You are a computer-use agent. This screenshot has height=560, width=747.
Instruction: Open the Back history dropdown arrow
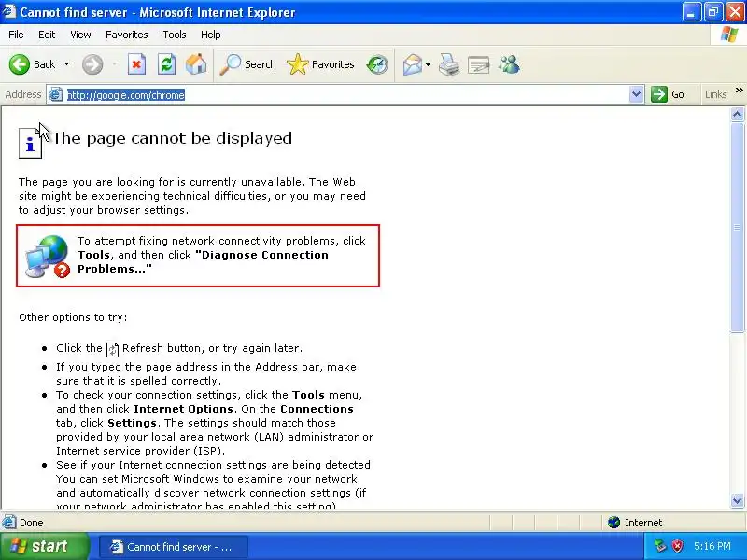tap(66, 64)
